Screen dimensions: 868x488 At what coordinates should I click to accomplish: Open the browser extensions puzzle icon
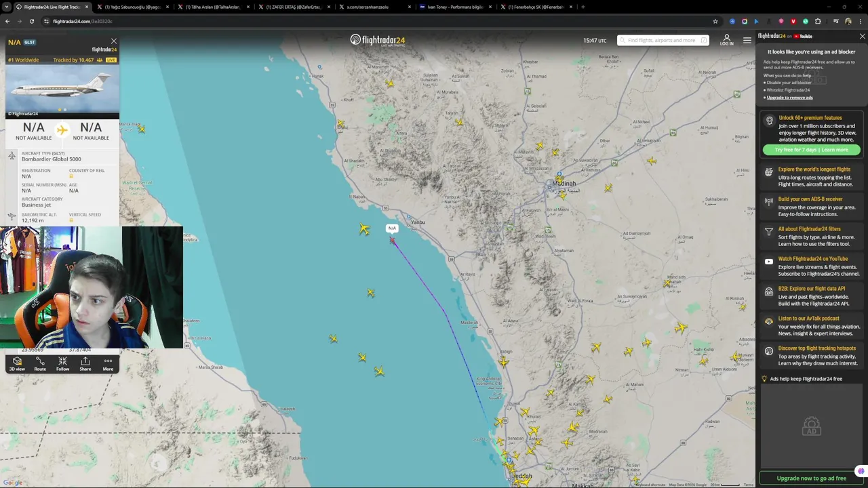818,21
